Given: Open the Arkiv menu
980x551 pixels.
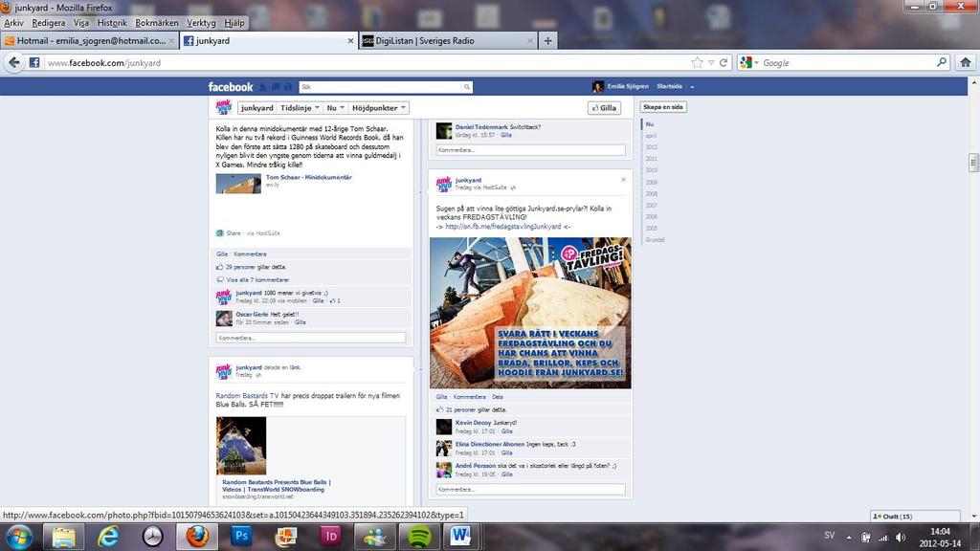Looking at the screenshot, I should [13, 23].
